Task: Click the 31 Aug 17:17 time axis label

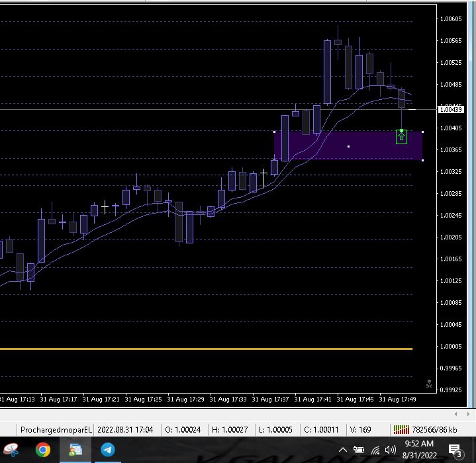Action: coord(58,400)
